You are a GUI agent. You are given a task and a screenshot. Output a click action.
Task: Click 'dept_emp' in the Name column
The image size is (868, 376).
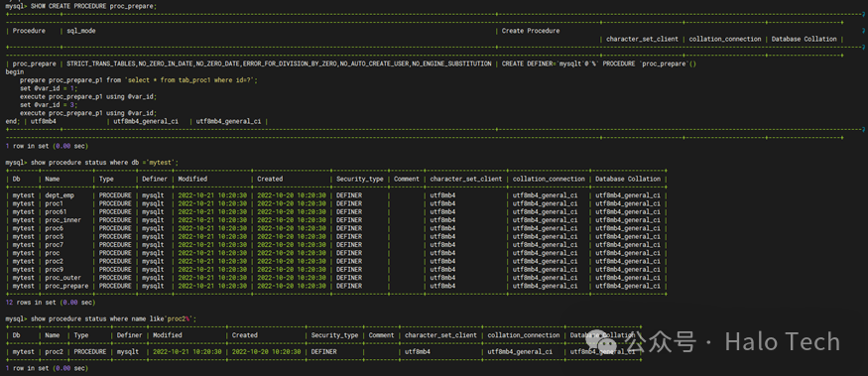(x=60, y=195)
